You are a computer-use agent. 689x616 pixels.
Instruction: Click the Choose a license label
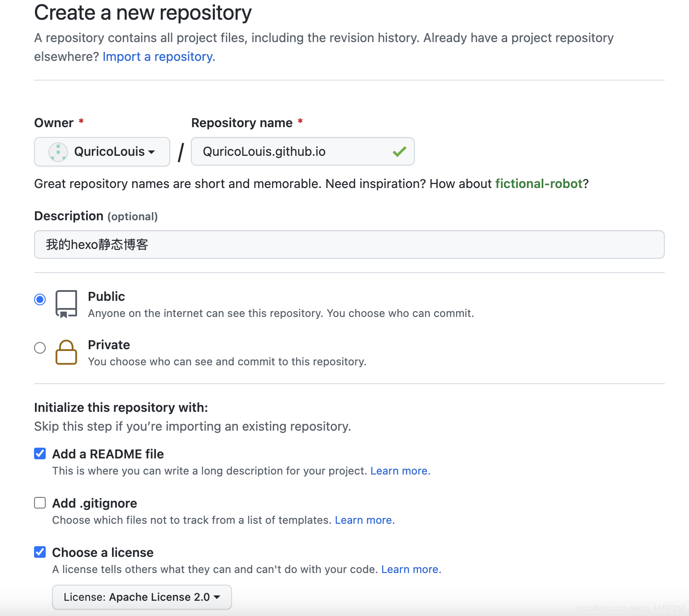coord(103,552)
